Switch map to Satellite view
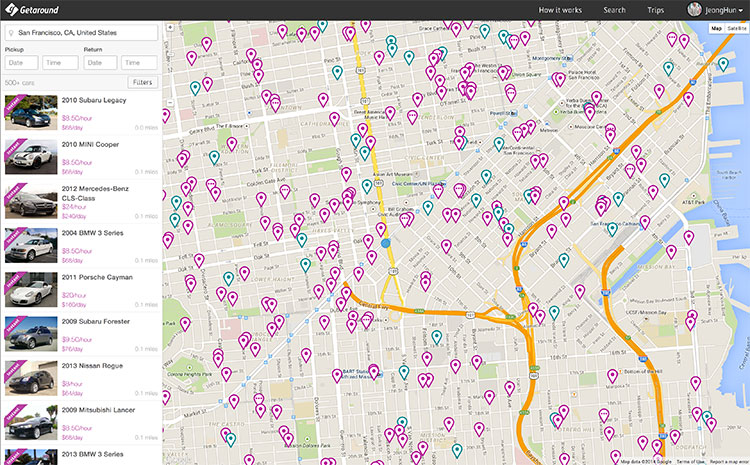Viewport: 750px width, 465px height. (737, 29)
